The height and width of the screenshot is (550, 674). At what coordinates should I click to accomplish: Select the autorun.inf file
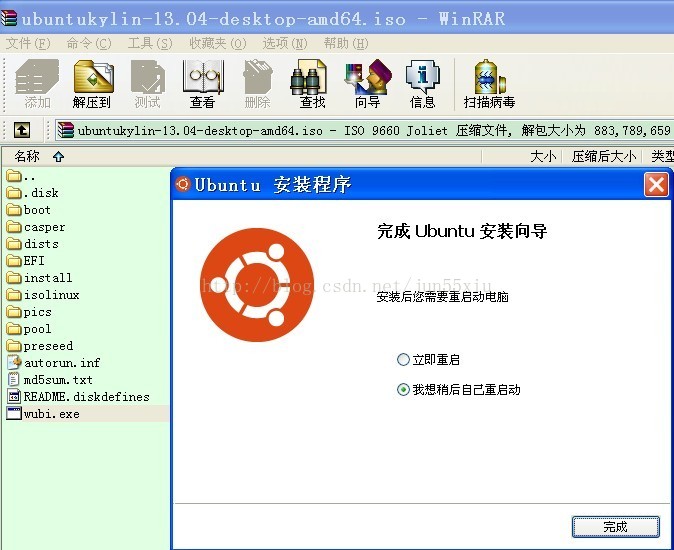pos(54,363)
